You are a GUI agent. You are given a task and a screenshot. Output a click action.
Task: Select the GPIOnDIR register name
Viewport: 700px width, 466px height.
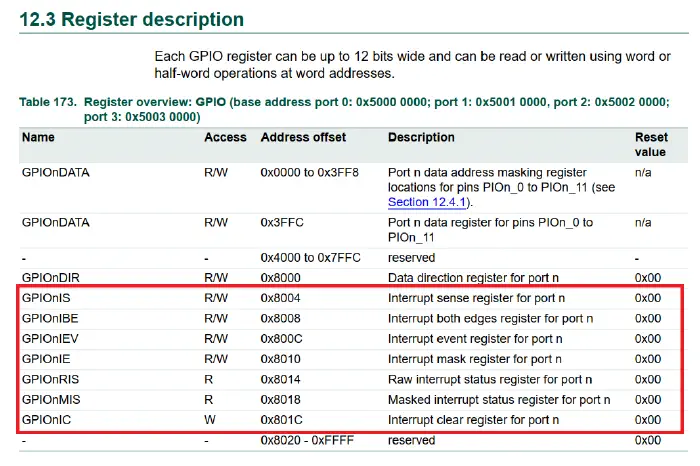click(51, 277)
